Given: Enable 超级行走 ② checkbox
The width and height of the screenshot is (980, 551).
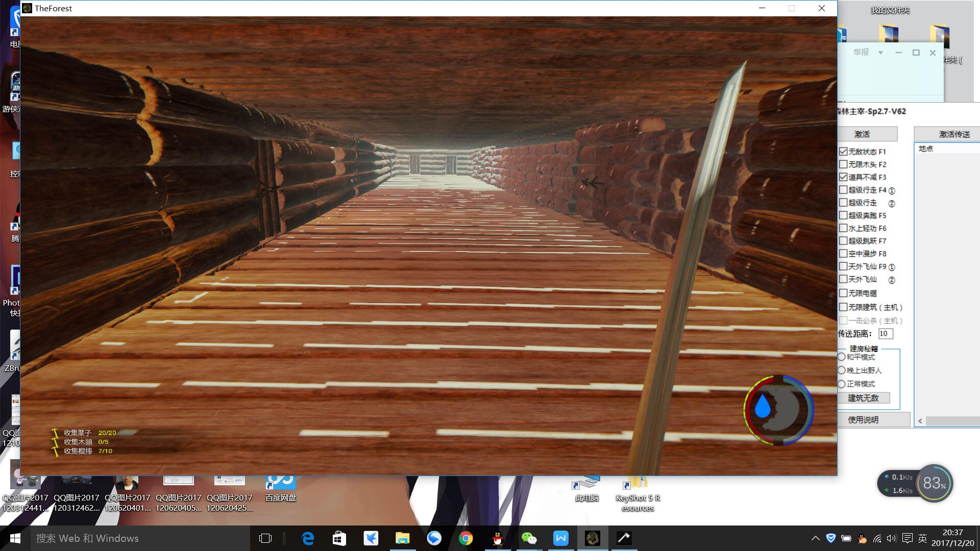Looking at the screenshot, I should pos(843,203).
